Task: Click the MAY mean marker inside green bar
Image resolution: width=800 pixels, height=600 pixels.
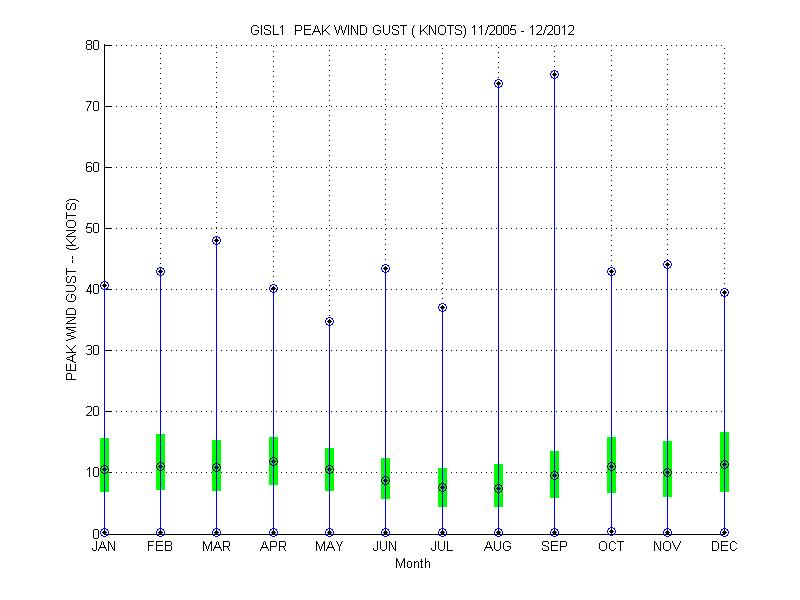Action: [x=330, y=469]
